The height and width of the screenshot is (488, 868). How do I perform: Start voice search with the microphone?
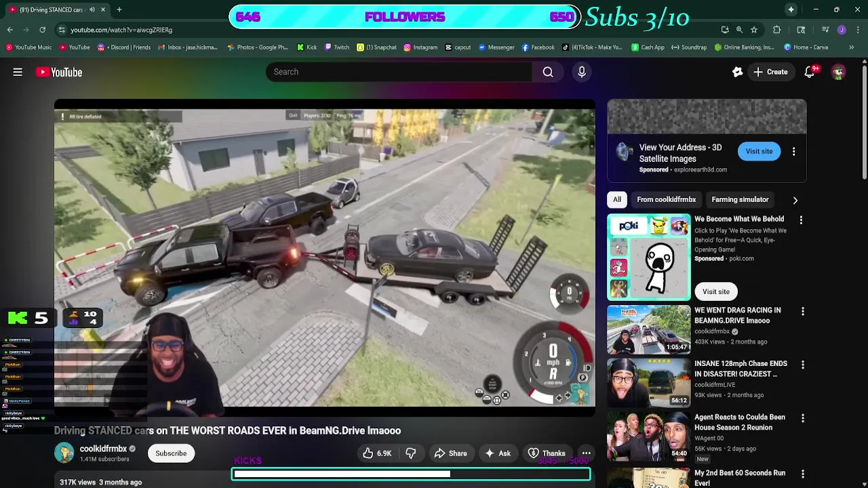coord(582,72)
